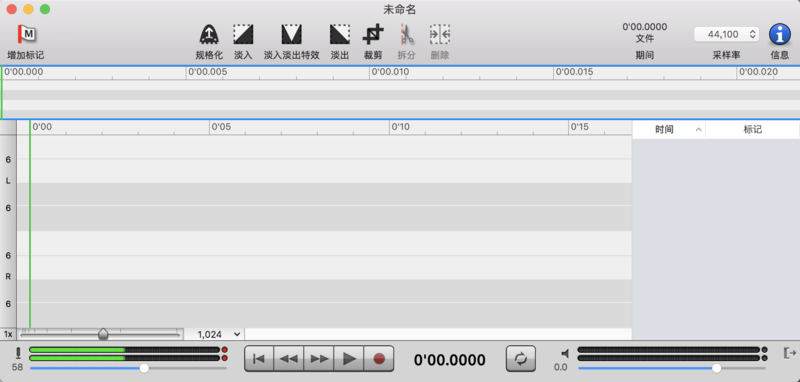Click the window title 未命名
Image resolution: width=800 pixels, height=382 pixels.
pyautogui.click(x=400, y=10)
